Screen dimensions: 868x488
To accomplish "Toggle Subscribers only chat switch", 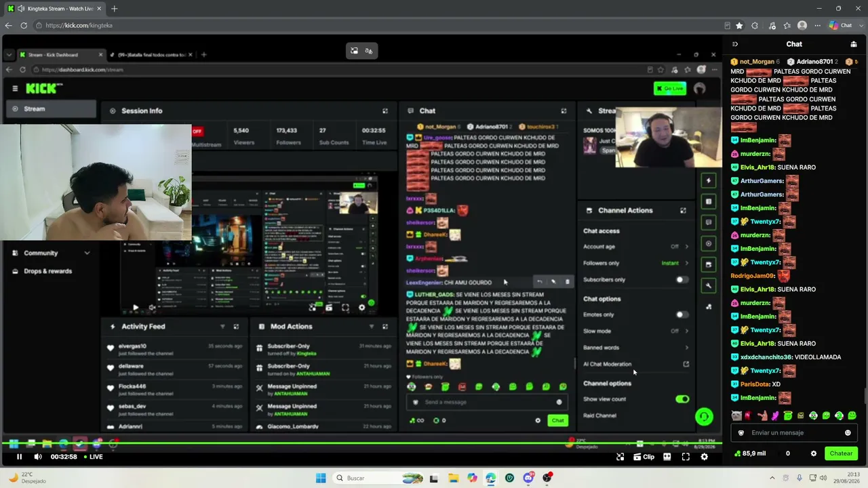I will (682, 279).
